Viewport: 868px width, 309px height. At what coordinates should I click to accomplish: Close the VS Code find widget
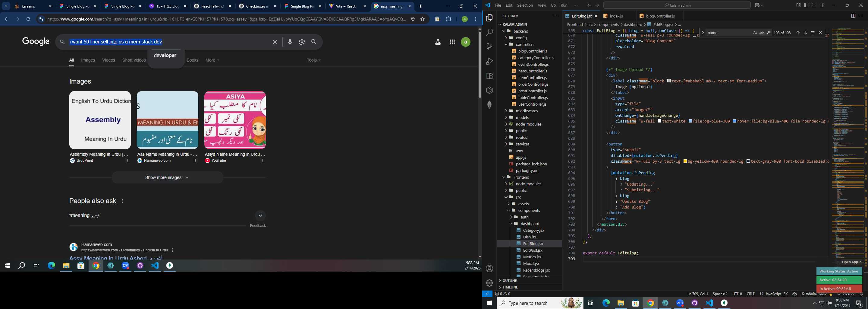point(820,33)
